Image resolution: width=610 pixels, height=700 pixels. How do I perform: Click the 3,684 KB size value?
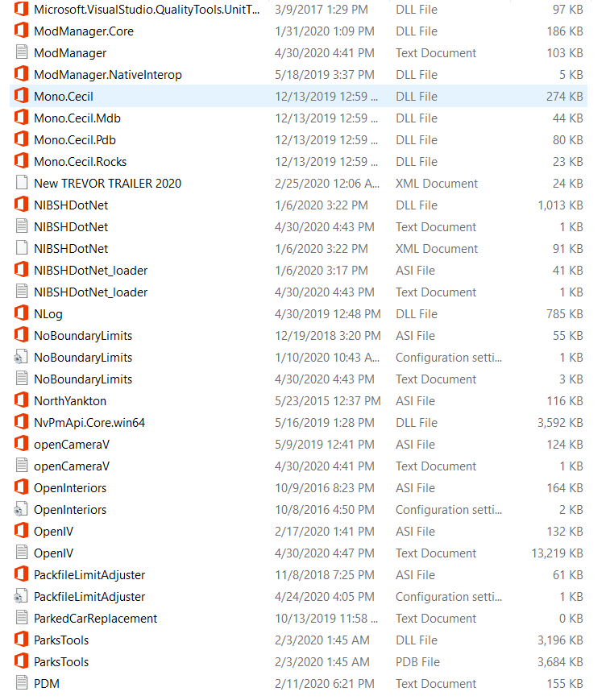click(560, 661)
